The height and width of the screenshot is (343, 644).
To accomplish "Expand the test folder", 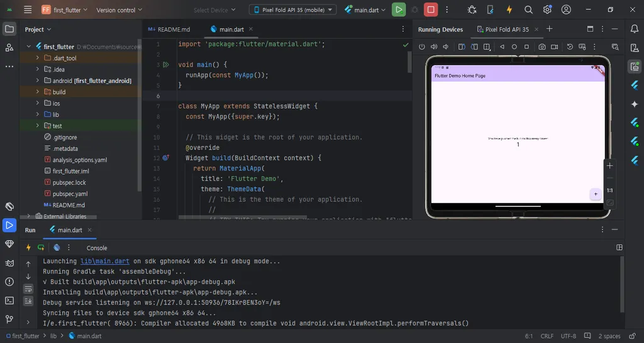I will (x=37, y=126).
